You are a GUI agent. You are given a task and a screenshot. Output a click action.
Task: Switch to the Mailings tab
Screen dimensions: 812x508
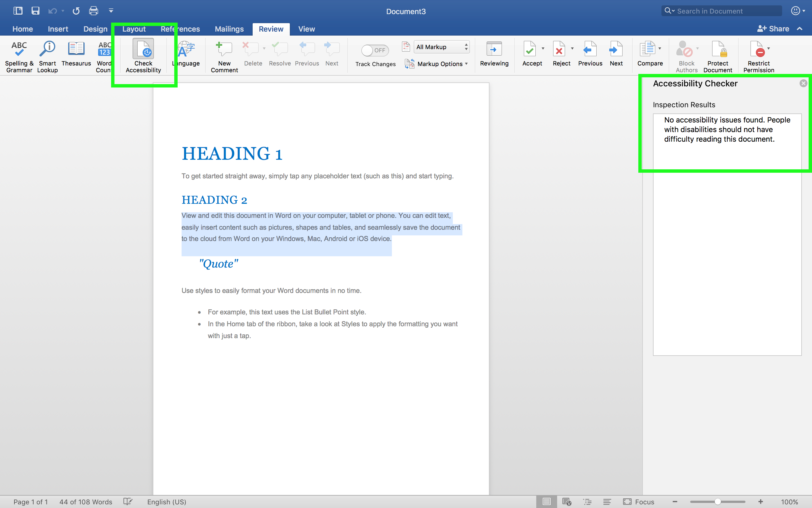pos(229,29)
